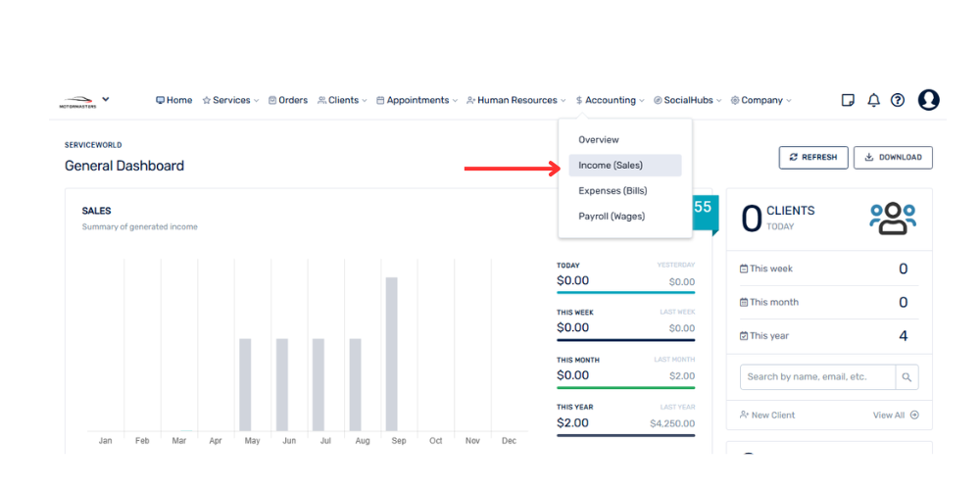Click the client search input field
The width and height of the screenshot is (980, 490).
click(817, 377)
